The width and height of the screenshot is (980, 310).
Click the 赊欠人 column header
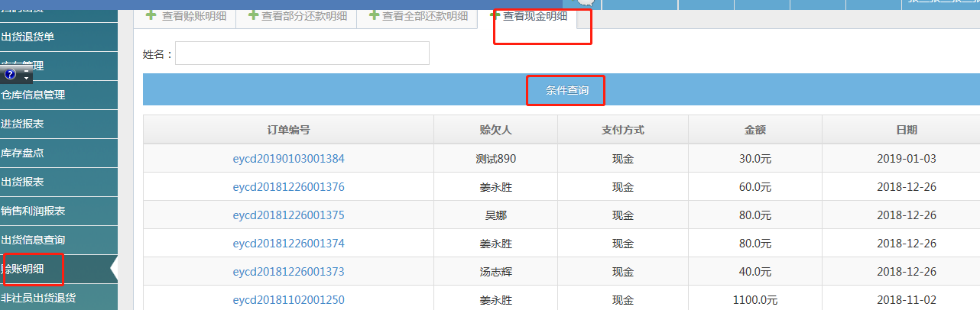(x=495, y=130)
